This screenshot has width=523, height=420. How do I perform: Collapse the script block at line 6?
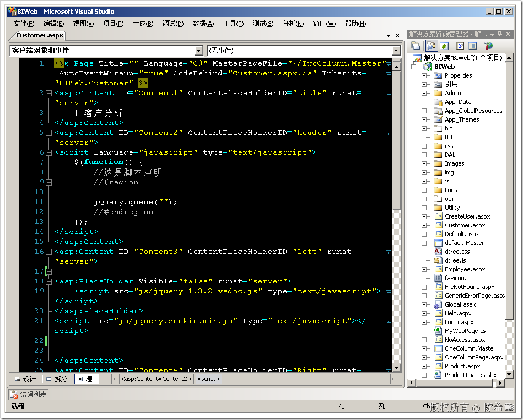(48, 153)
